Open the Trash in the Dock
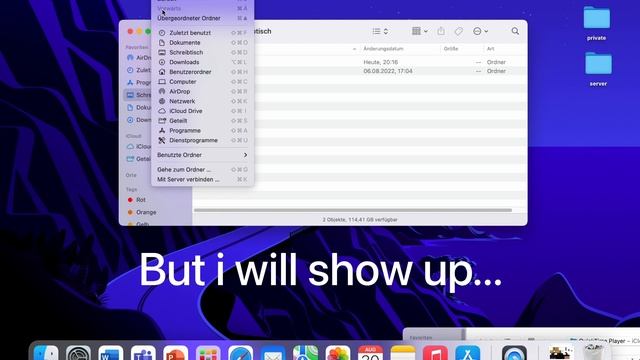 (594, 353)
